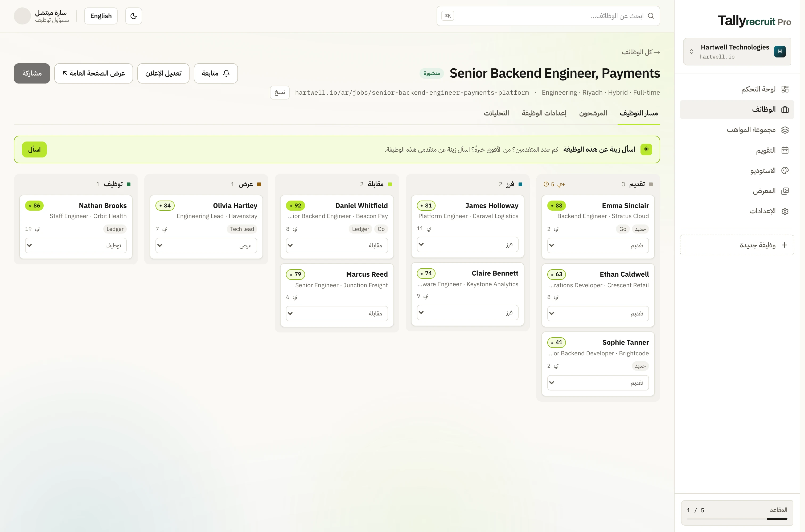Click the اسأل ask button
Image resolution: width=805 pixels, height=532 pixels.
point(34,149)
